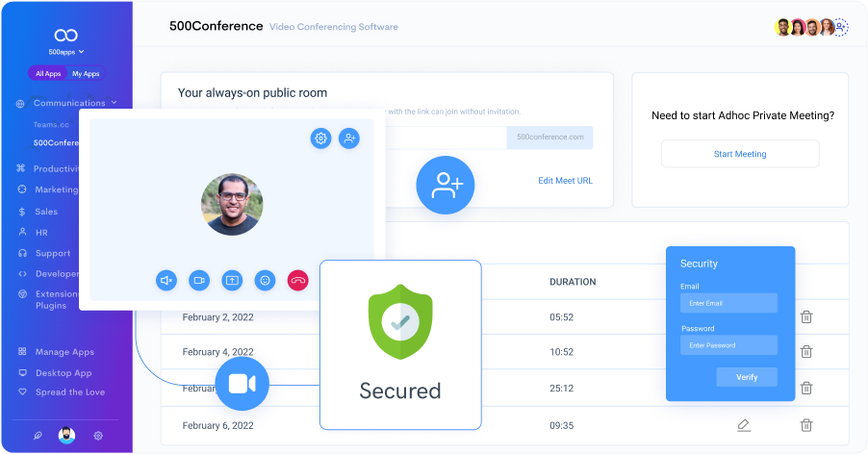Mute the call speaker icon

click(166, 280)
